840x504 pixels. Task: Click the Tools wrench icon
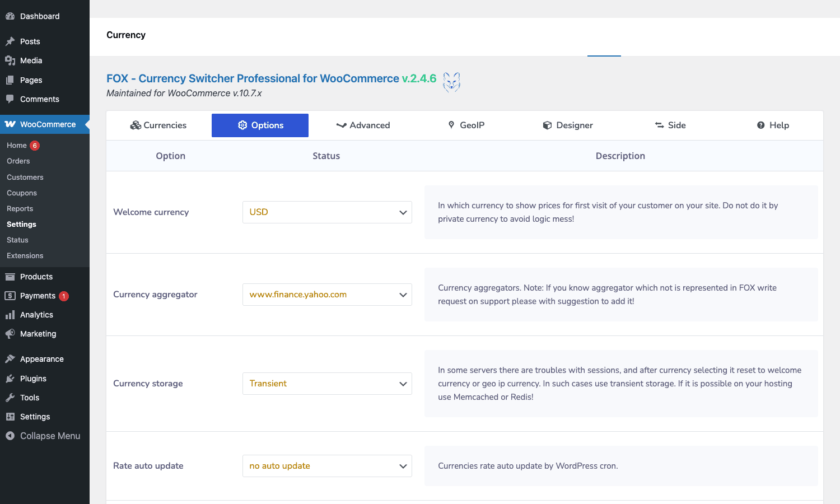pyautogui.click(x=10, y=398)
